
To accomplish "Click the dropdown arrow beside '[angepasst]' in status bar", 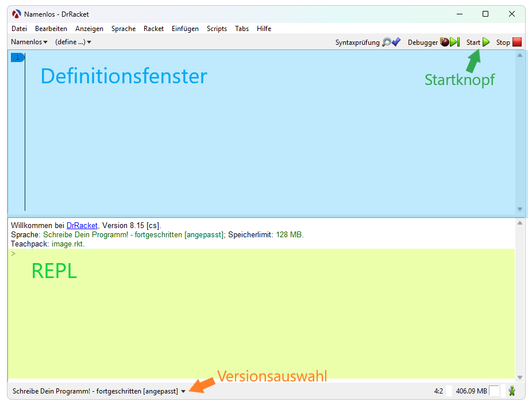I will click(183, 391).
